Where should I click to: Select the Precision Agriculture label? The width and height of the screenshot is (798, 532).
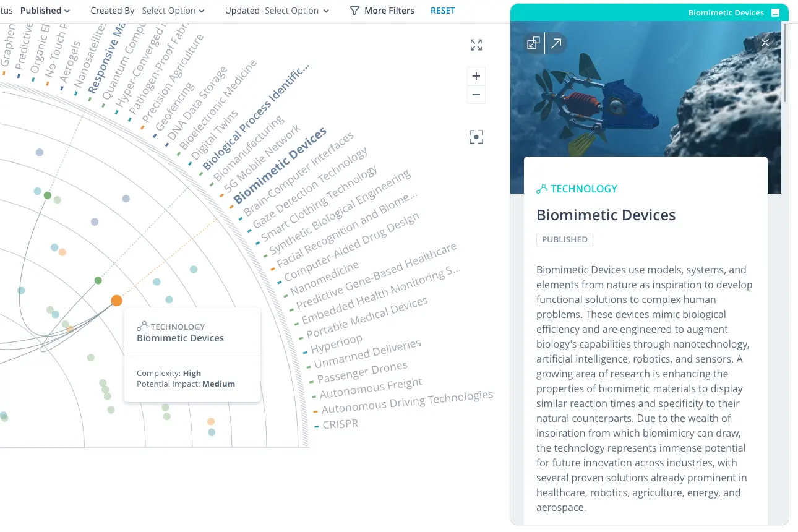click(x=173, y=78)
